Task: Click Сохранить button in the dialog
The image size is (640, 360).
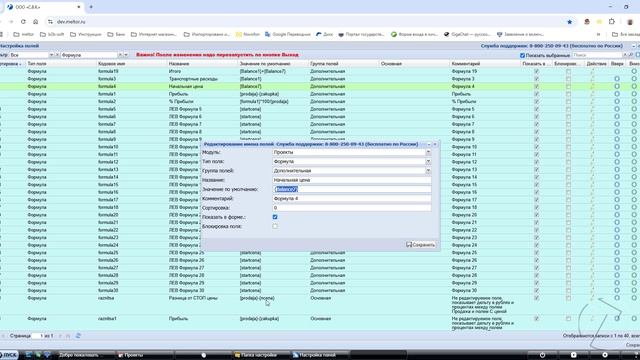Action: (421, 244)
